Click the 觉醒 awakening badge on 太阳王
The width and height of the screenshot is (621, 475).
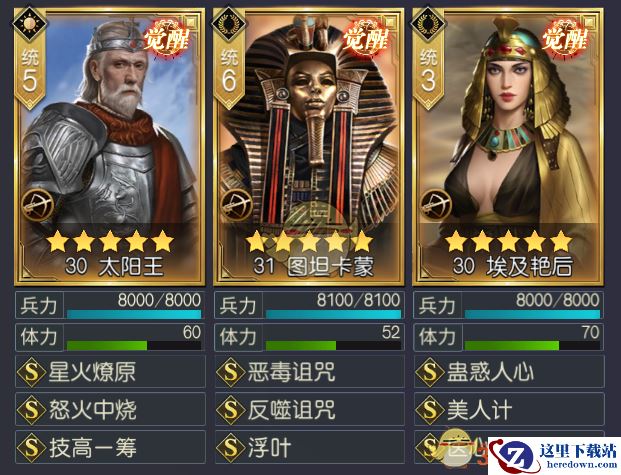167,39
